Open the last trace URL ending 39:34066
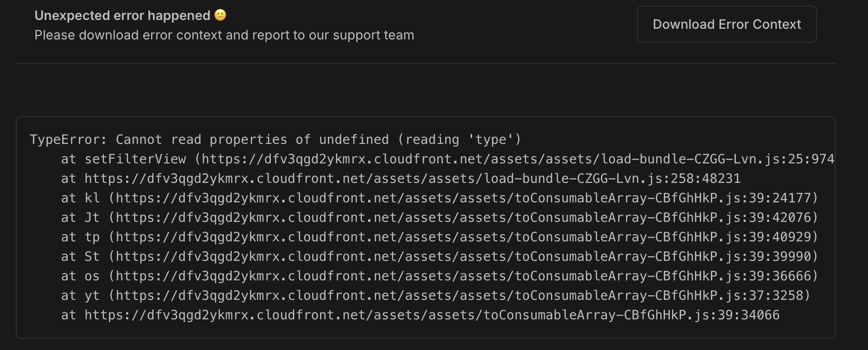Image resolution: width=868 pixels, height=350 pixels. (432, 315)
